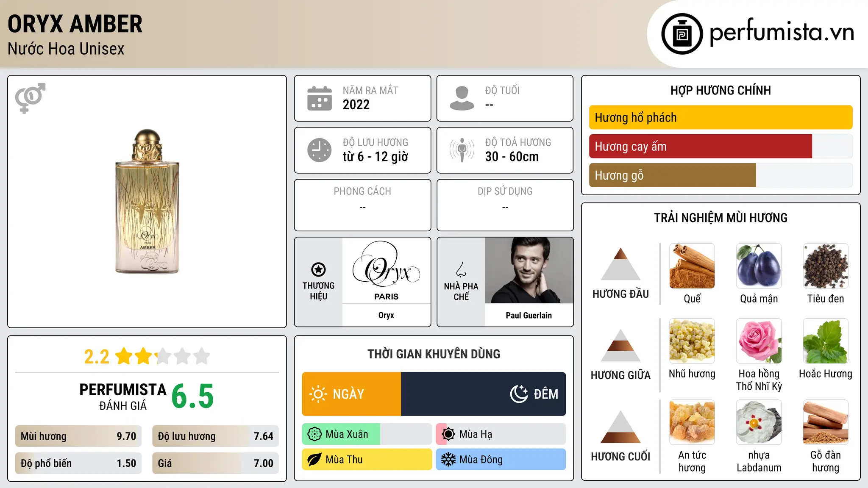Click the star rating icons next to 2.2
The image size is (868, 488).
163,356
